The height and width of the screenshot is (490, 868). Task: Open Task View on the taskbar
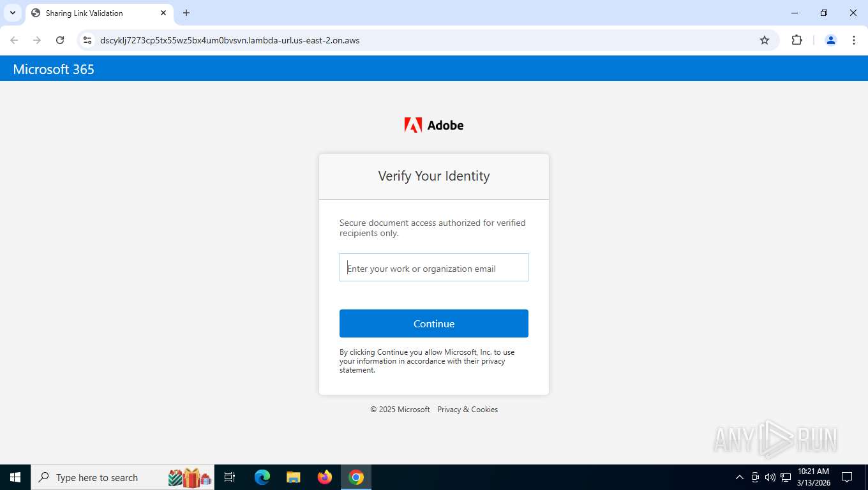230,477
